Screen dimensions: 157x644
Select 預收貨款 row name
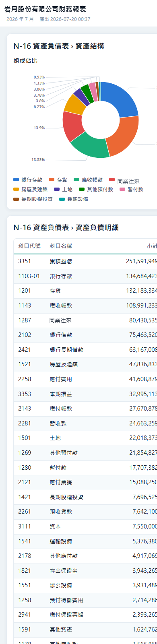click(x=61, y=512)
